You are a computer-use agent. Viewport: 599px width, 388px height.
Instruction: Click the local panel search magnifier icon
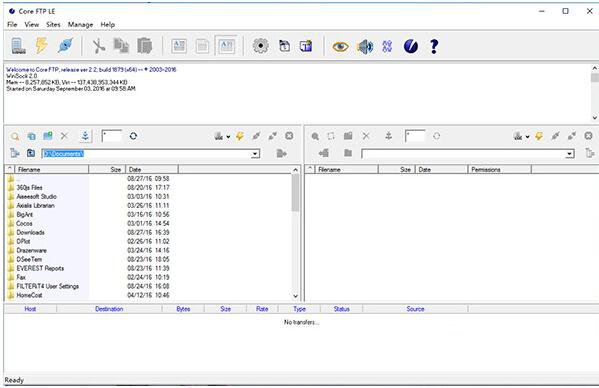(15, 136)
